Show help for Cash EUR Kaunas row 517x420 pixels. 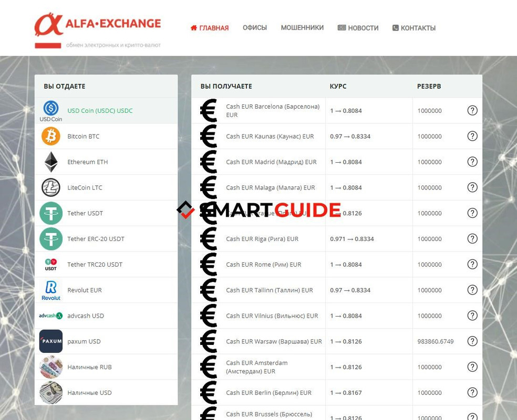coord(472,136)
